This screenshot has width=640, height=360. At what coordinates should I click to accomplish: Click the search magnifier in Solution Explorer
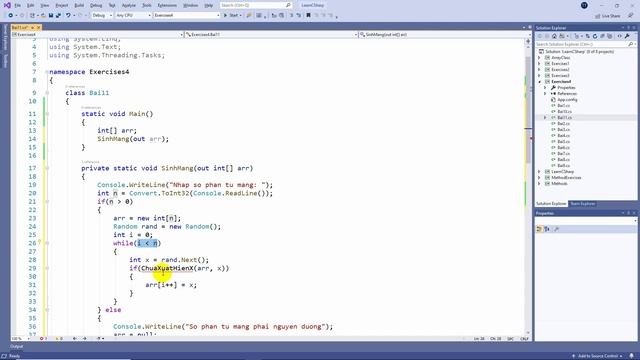tap(631, 44)
